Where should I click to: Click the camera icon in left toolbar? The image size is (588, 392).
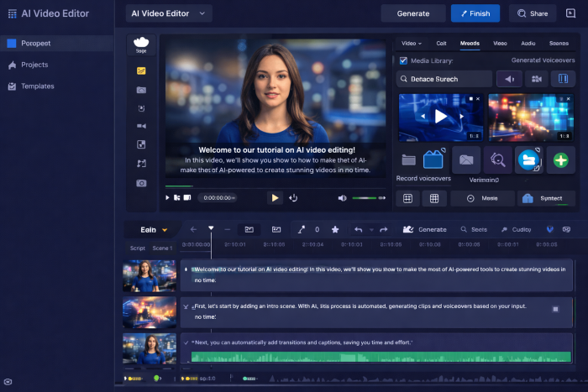coord(141,182)
